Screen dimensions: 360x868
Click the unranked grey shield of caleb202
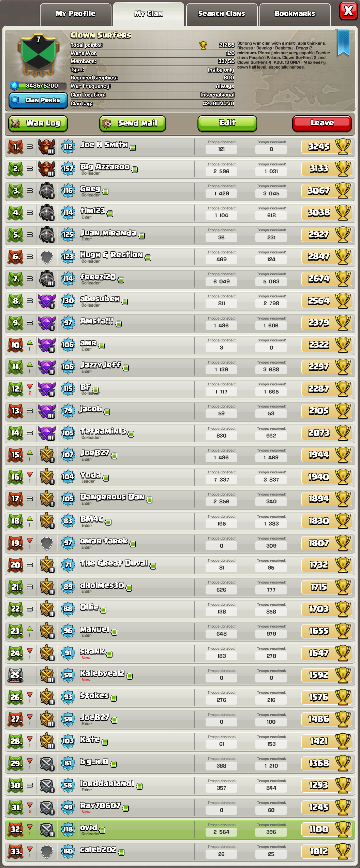(46, 851)
